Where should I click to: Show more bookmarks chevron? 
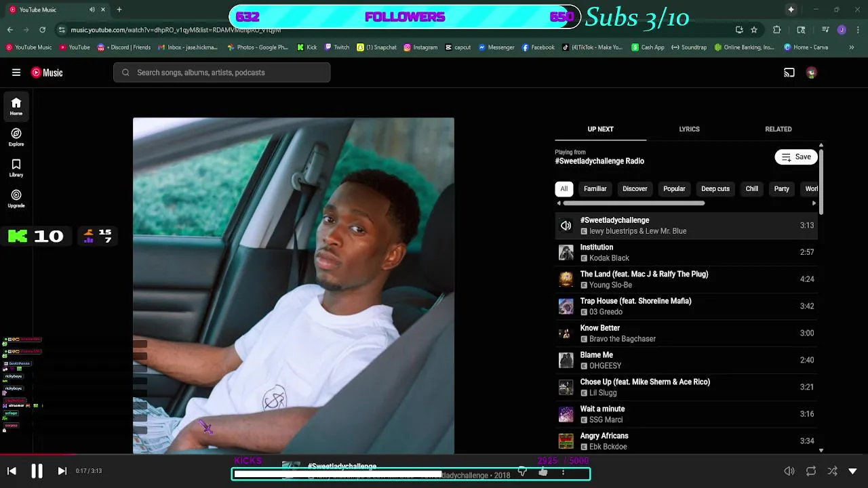852,47
